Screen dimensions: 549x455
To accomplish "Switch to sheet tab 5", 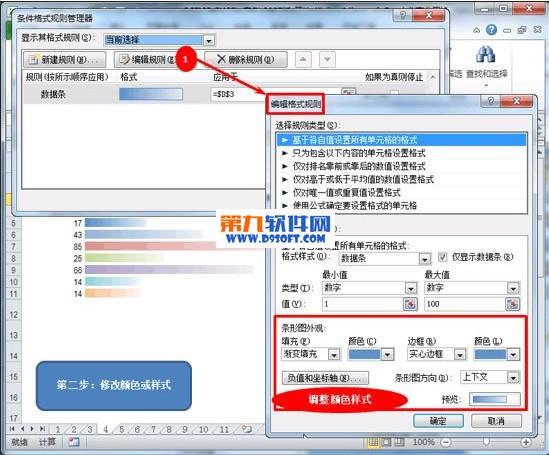I will (122, 429).
